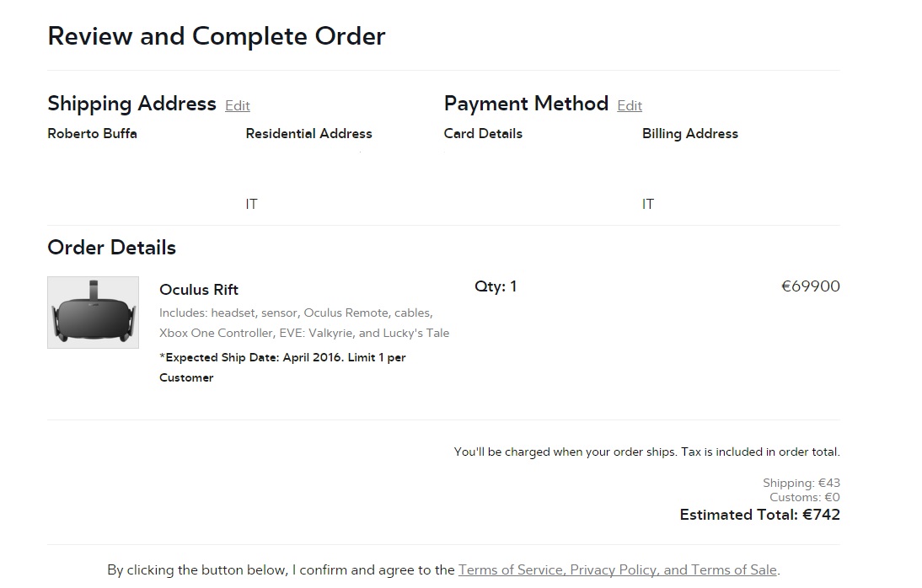
Task: Open the Terms of Service and Privacy Policy link
Action: click(x=617, y=569)
